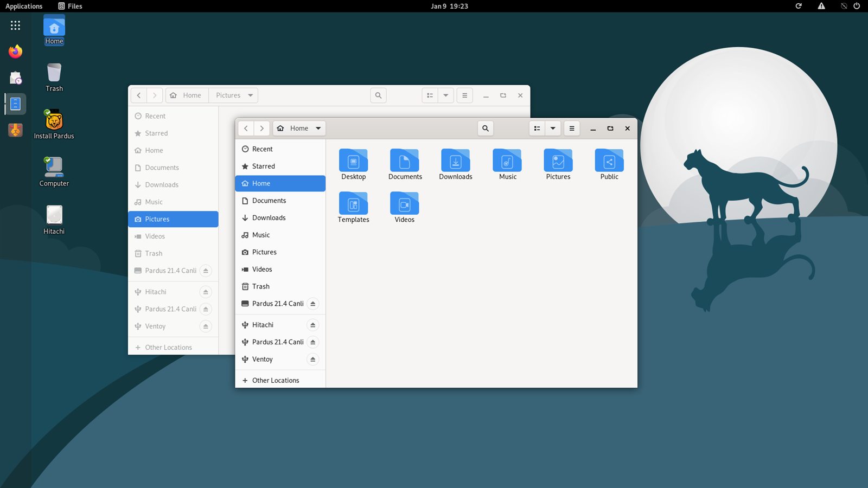Select Documents in the Pictures window sidebar
868x488 pixels.
coord(173,168)
